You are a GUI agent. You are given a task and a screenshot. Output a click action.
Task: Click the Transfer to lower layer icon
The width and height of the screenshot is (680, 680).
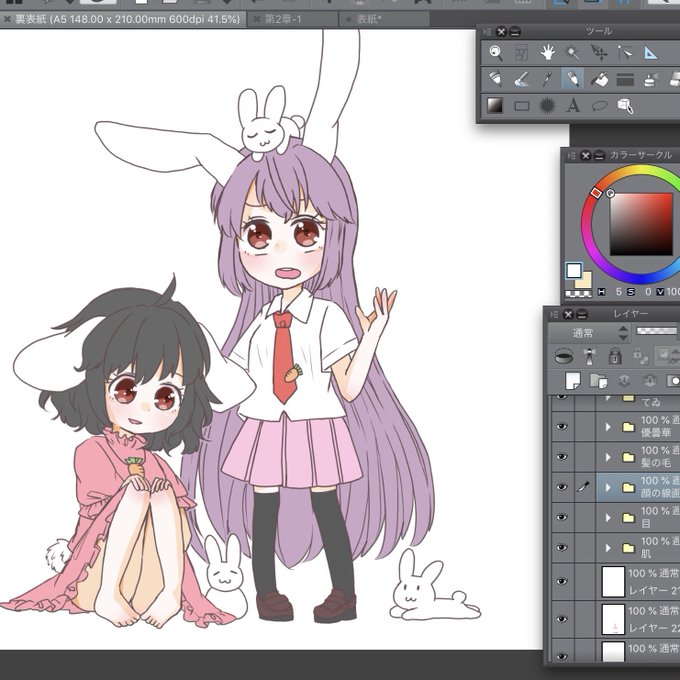tap(624, 381)
